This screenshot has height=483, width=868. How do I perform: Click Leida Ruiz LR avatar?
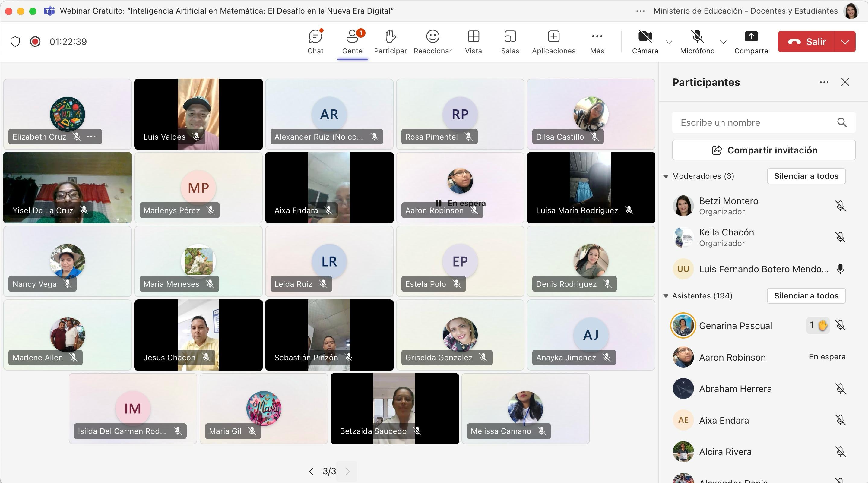(329, 261)
